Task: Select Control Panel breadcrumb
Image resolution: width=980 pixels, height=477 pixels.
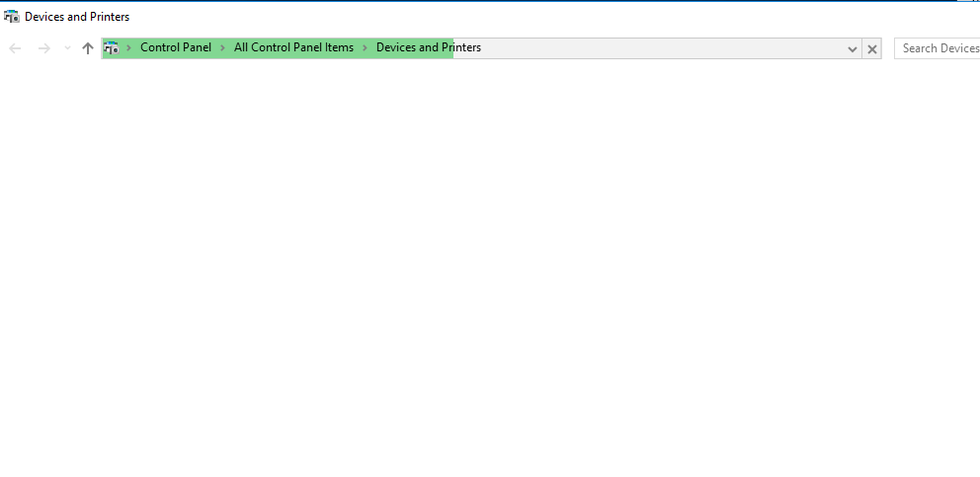Action: click(176, 47)
